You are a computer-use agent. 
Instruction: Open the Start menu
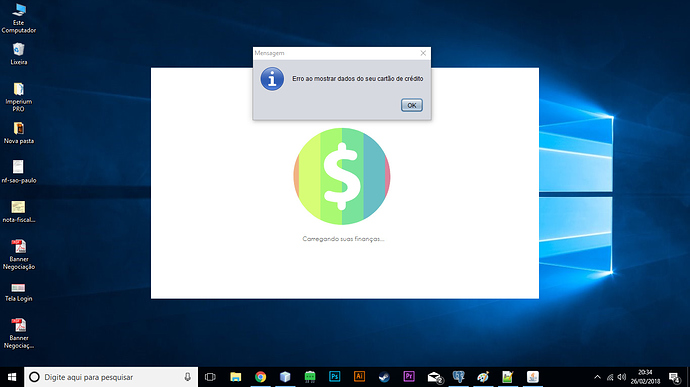point(12,377)
